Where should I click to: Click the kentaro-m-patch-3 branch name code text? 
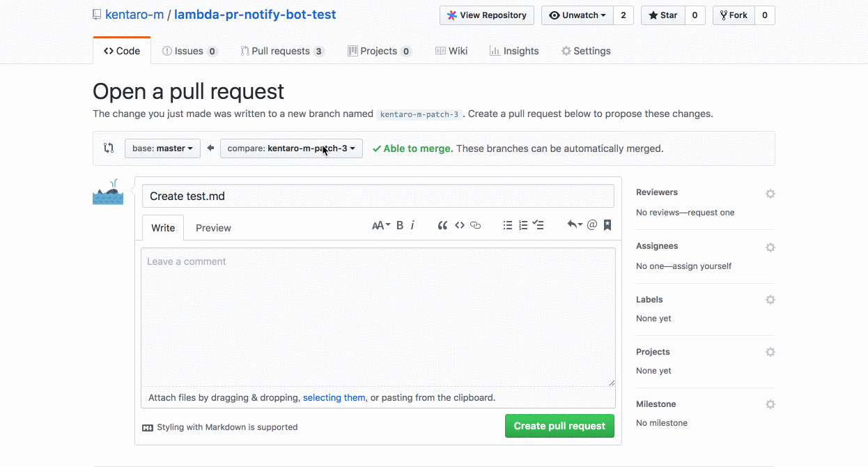pyautogui.click(x=419, y=114)
